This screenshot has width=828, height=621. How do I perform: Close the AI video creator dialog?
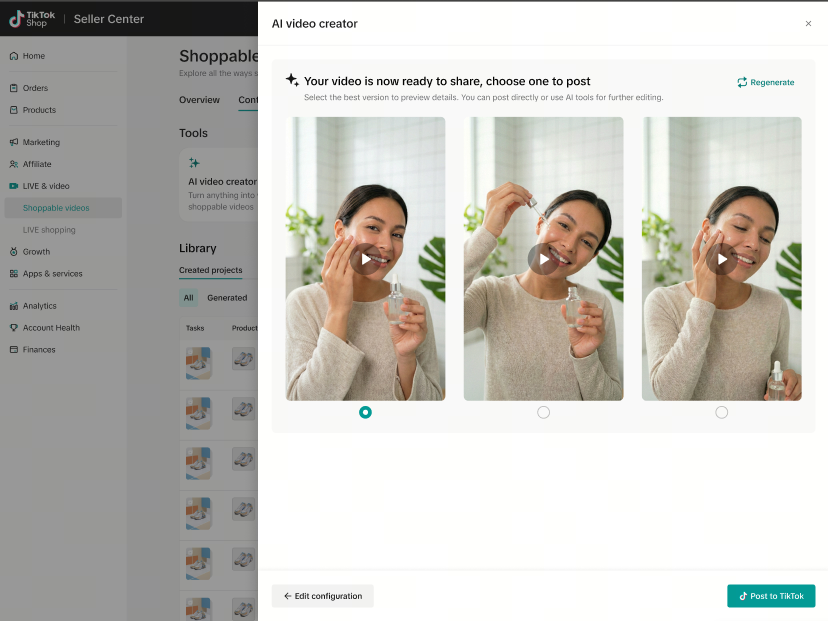pos(808,24)
